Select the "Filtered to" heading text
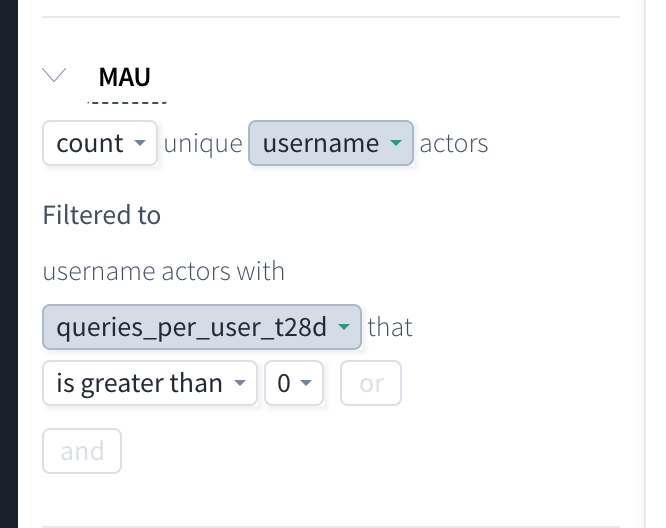 click(x=102, y=215)
